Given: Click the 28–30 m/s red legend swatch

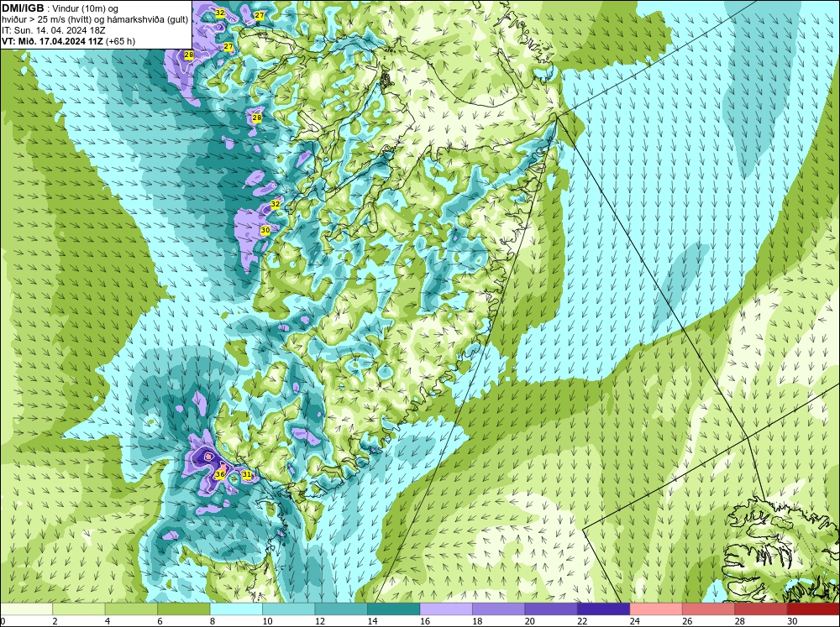Looking at the screenshot, I should coord(761,609).
